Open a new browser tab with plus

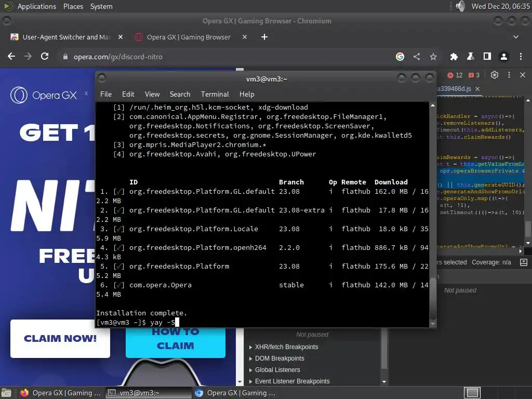[x=264, y=37]
